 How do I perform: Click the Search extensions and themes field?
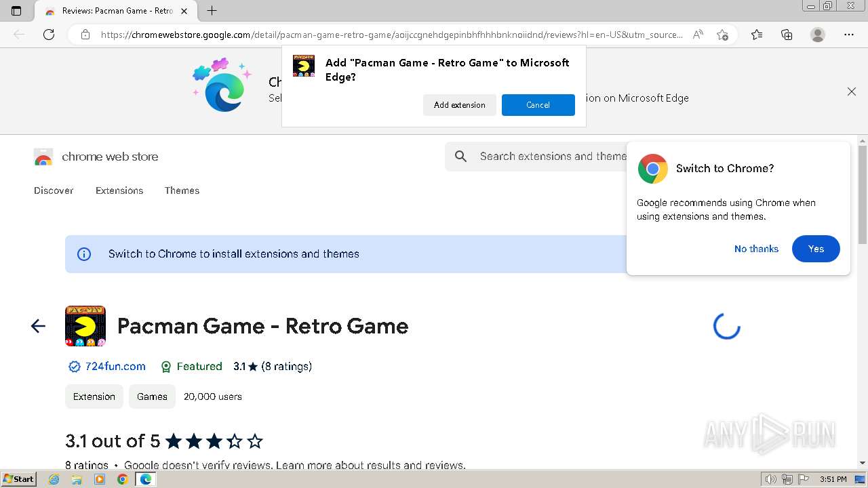pyautogui.click(x=553, y=157)
